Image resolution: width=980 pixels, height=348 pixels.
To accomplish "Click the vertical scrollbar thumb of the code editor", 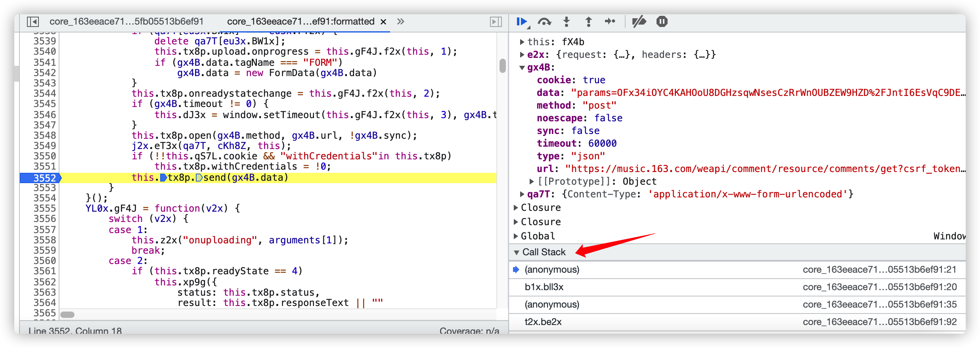I will pyautogui.click(x=503, y=66).
